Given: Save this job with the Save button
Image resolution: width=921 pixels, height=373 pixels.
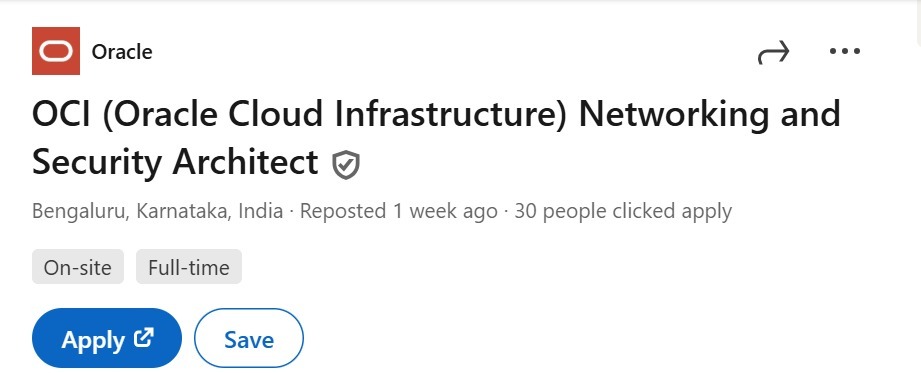Looking at the screenshot, I should coord(249,338).
